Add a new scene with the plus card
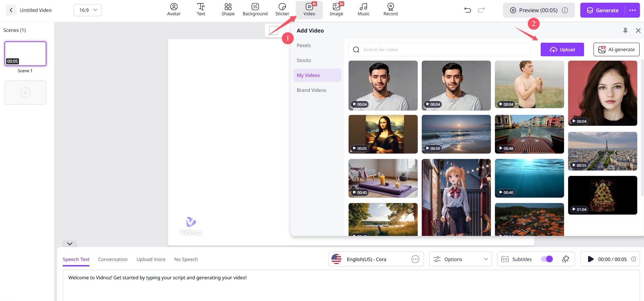Viewport: 644px width, 301px height. [25, 93]
